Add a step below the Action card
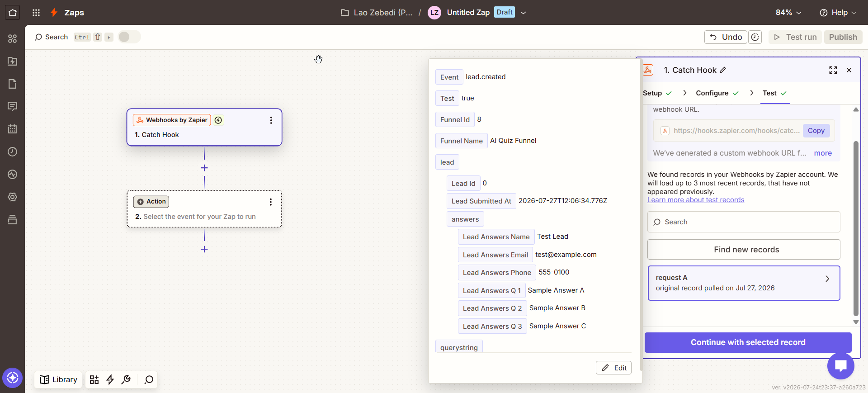The image size is (868, 393). click(x=204, y=249)
